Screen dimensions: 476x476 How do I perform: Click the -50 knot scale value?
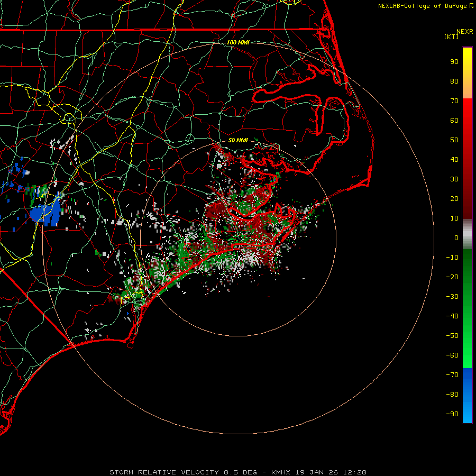[x=452, y=336]
